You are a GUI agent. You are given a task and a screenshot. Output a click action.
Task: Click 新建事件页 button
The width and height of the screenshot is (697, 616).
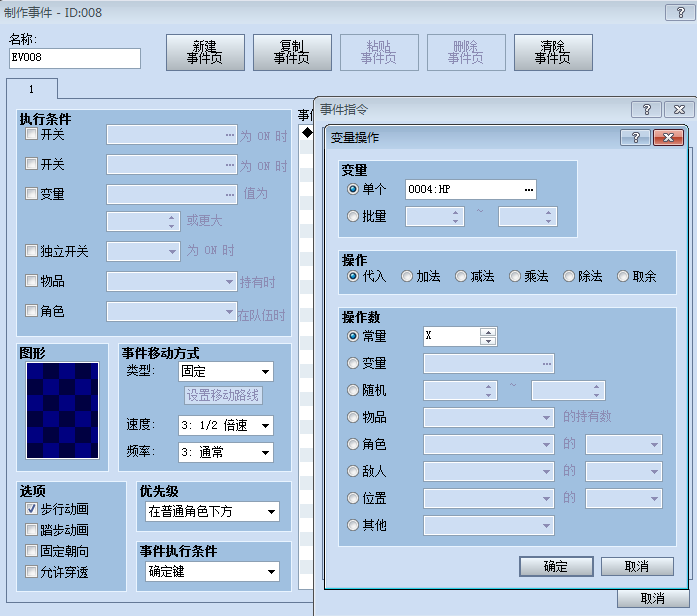[205, 52]
